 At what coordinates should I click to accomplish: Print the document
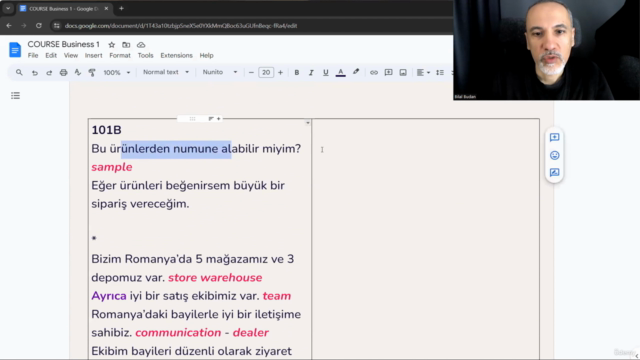click(63, 73)
